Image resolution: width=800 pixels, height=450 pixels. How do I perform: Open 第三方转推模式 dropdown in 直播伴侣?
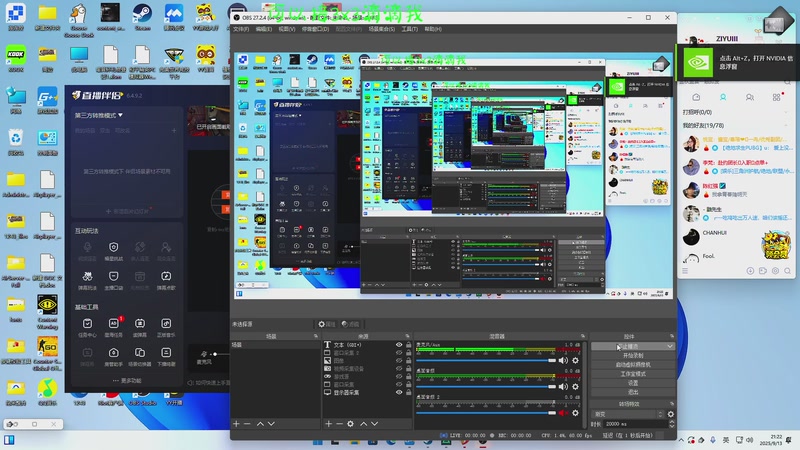click(99, 115)
